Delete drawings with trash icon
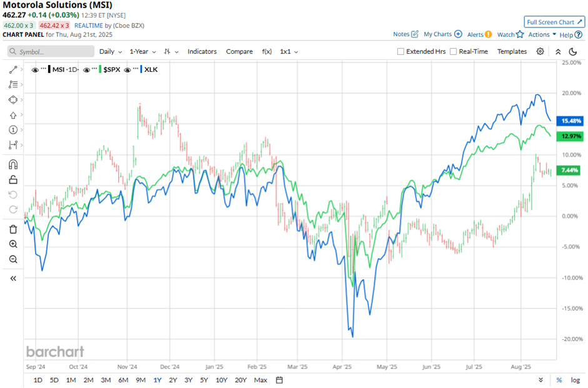Screen dimensions: 588x388 click(x=13, y=229)
